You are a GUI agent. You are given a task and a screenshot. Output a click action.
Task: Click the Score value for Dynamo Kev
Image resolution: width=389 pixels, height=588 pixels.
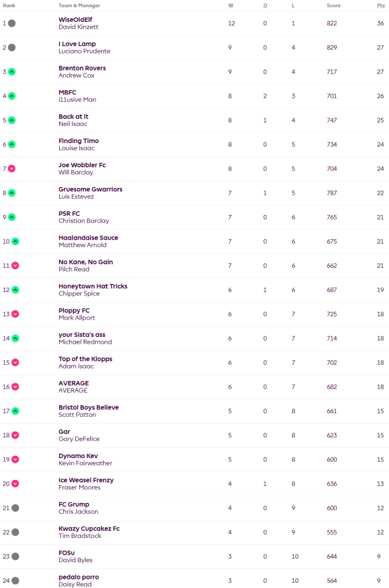(x=333, y=459)
